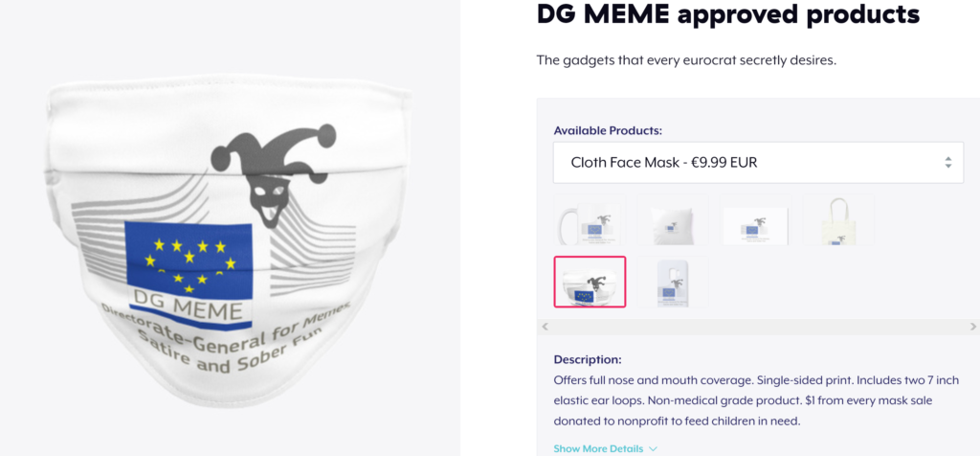Click the DG MEME approved products heading
Screen dimensions: 980x456
[728, 13]
